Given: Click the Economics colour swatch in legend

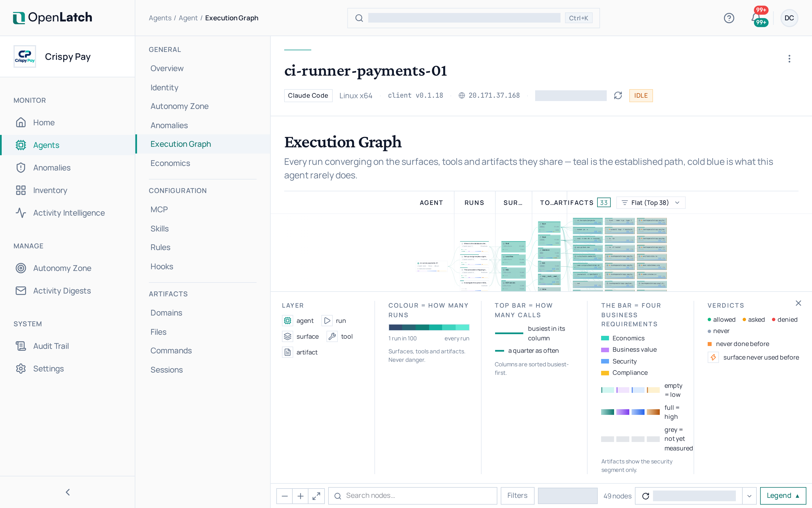Looking at the screenshot, I should [605, 338].
